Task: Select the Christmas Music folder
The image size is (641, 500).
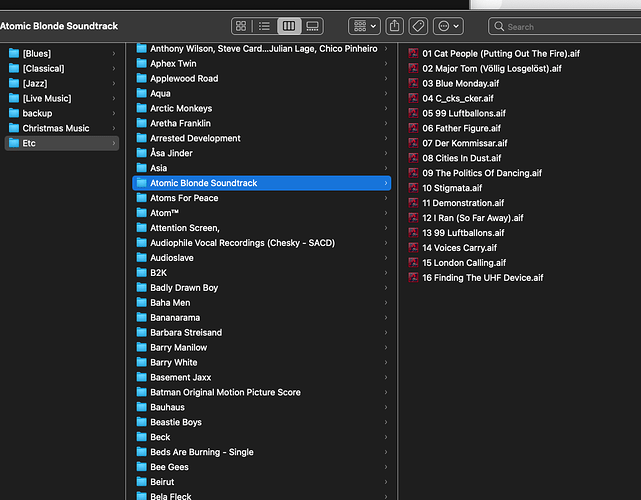Action: coord(62,128)
